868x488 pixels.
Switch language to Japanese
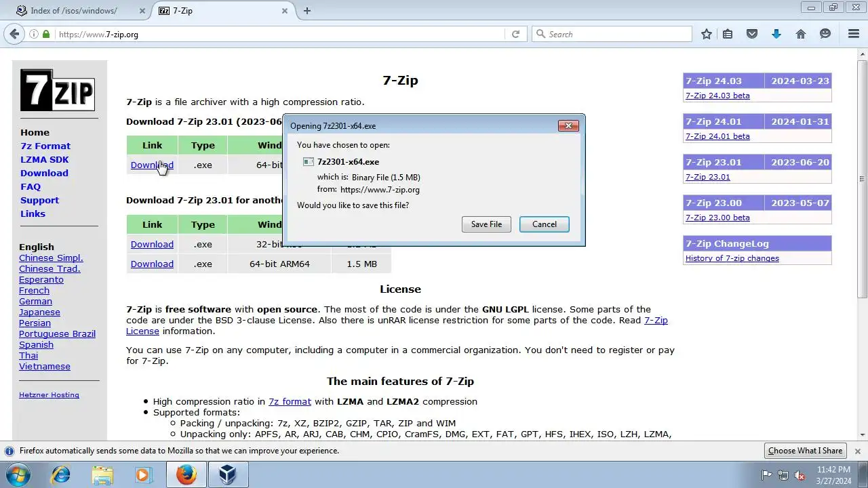coord(39,312)
